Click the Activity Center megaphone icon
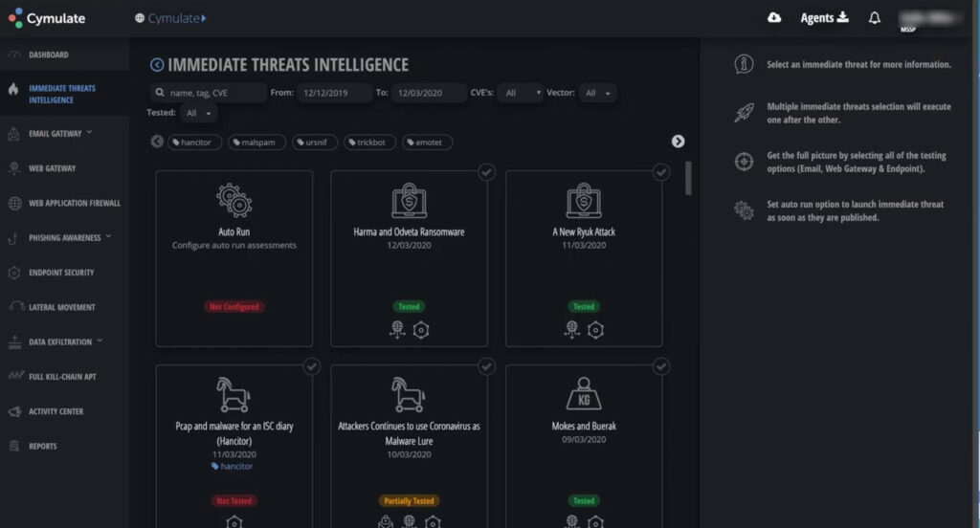The width and height of the screenshot is (980, 528). click(x=14, y=411)
